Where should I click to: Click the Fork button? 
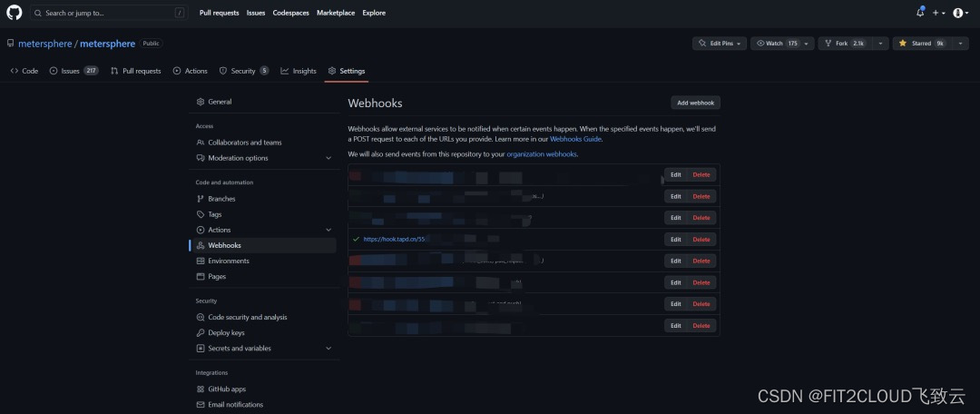843,44
